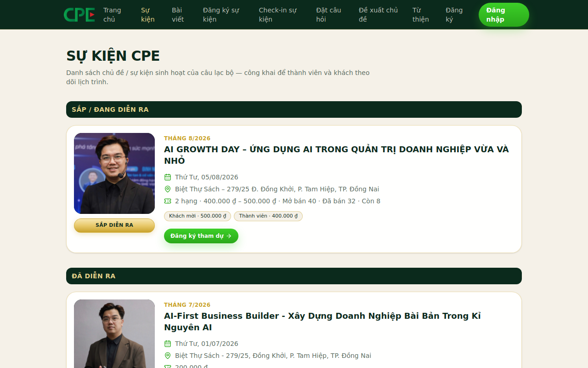Viewport: 588px width, 368px height.
Task: Click THÁNG 8/2026 label
Action: 187,138
